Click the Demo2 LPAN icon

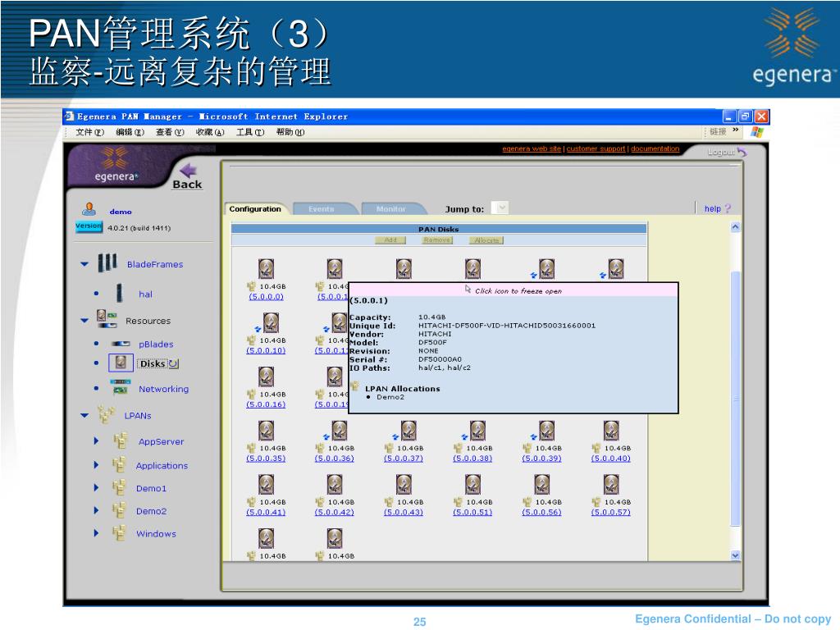pos(119,510)
